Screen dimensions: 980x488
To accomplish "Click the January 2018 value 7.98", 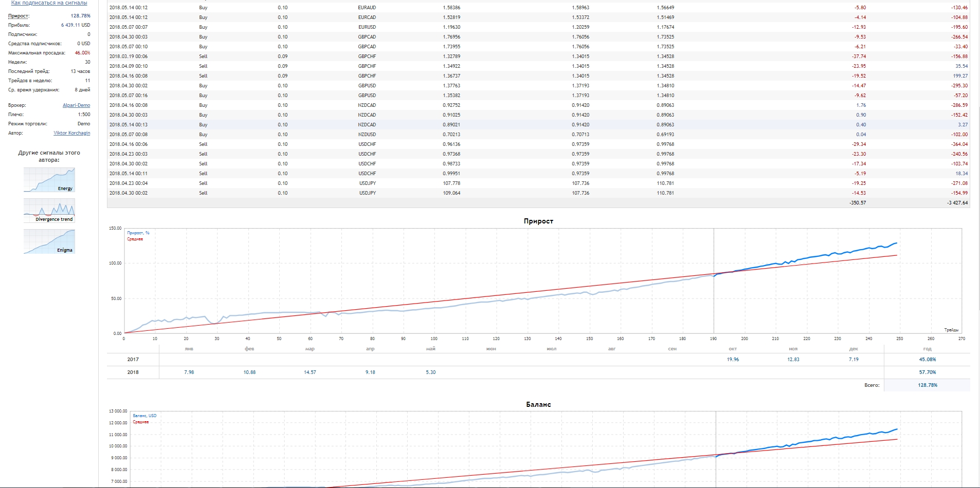I will point(189,372).
